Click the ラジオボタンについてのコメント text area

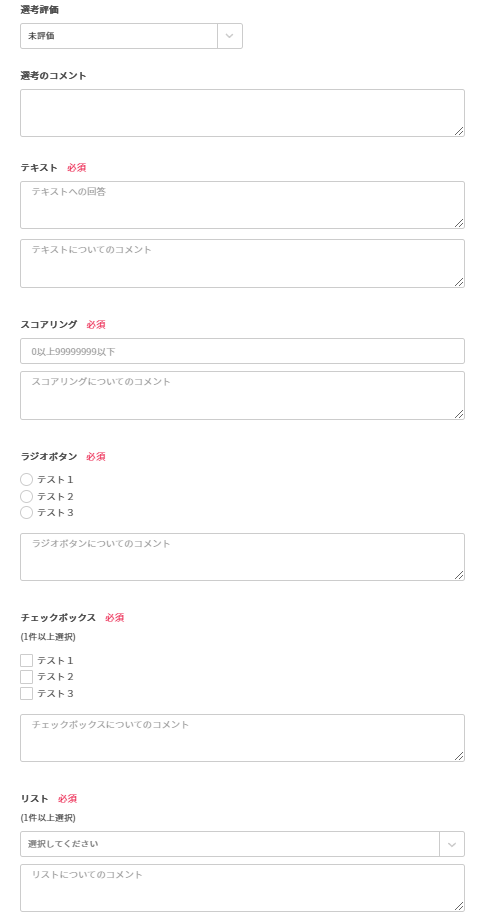click(243, 557)
